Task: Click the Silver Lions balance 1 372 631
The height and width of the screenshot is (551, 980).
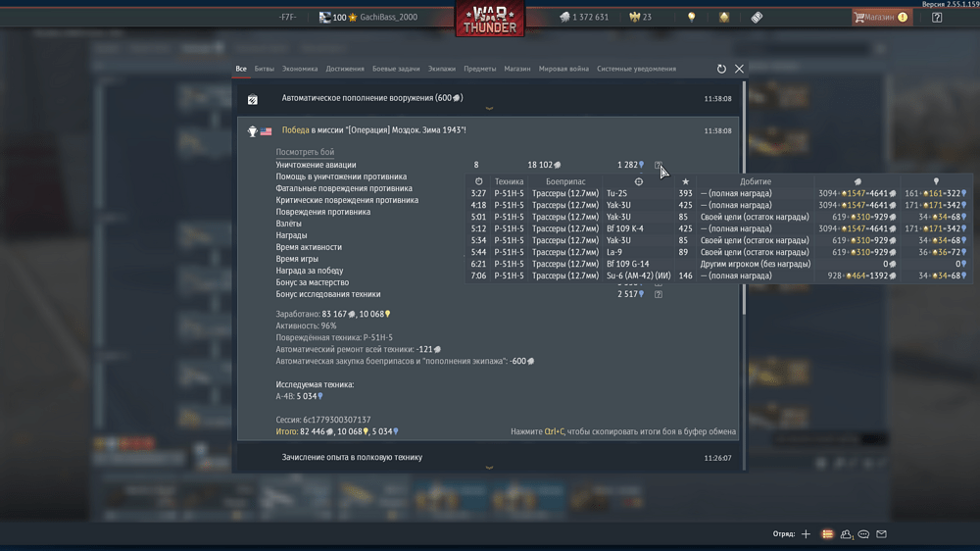Action: click(584, 18)
